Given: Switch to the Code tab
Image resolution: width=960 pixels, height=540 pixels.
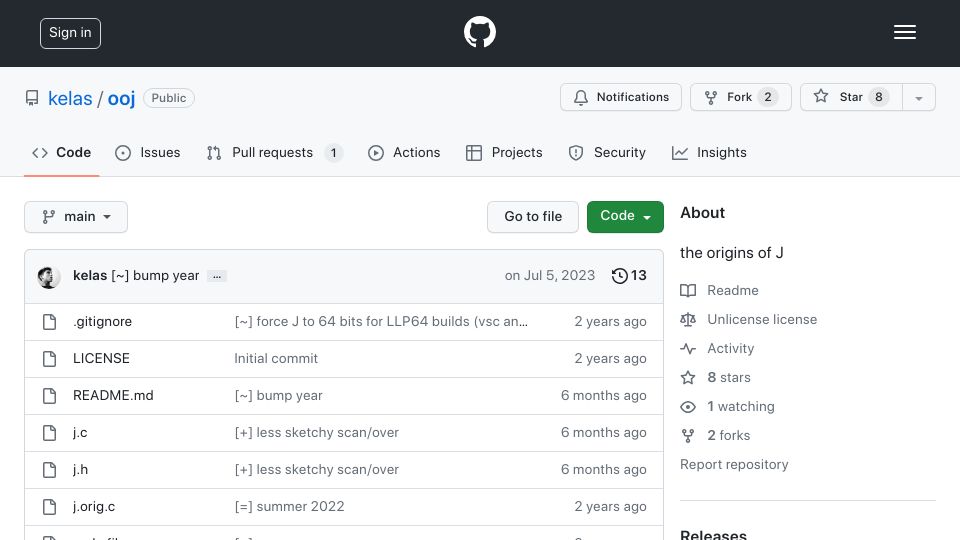Looking at the screenshot, I should (61, 152).
